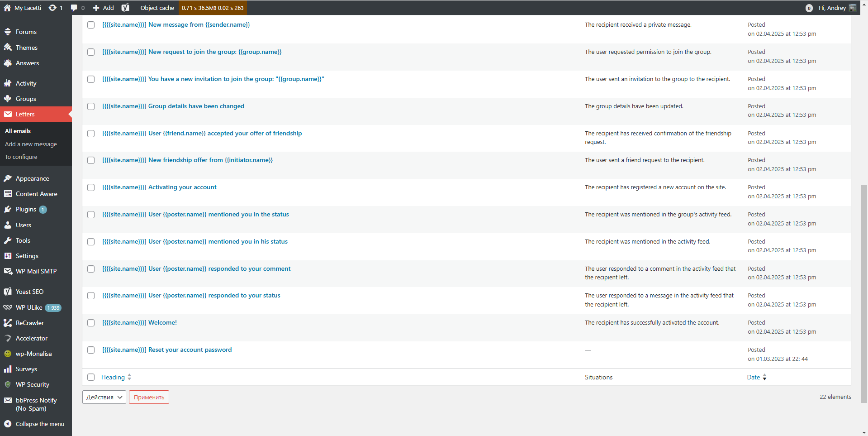Click the Situations column header text
868x436 pixels.
click(598, 377)
